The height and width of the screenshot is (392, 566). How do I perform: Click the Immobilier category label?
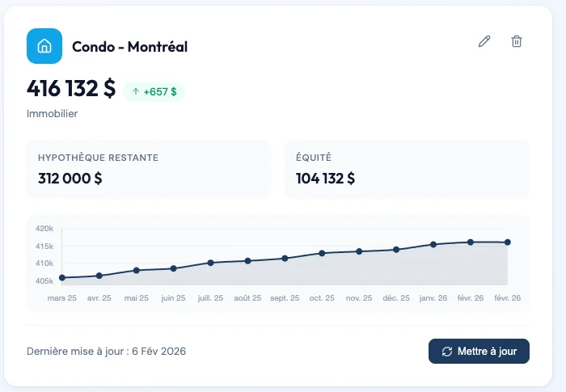pos(52,114)
